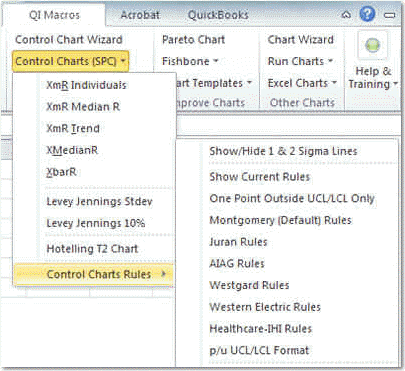This screenshot has height=371, width=405.
Task: Open the Chart Wizard
Action: tap(300, 40)
